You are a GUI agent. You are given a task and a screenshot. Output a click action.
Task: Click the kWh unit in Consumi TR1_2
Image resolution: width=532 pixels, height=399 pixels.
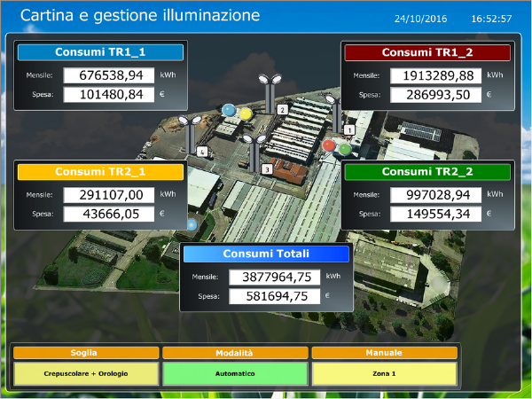point(495,75)
